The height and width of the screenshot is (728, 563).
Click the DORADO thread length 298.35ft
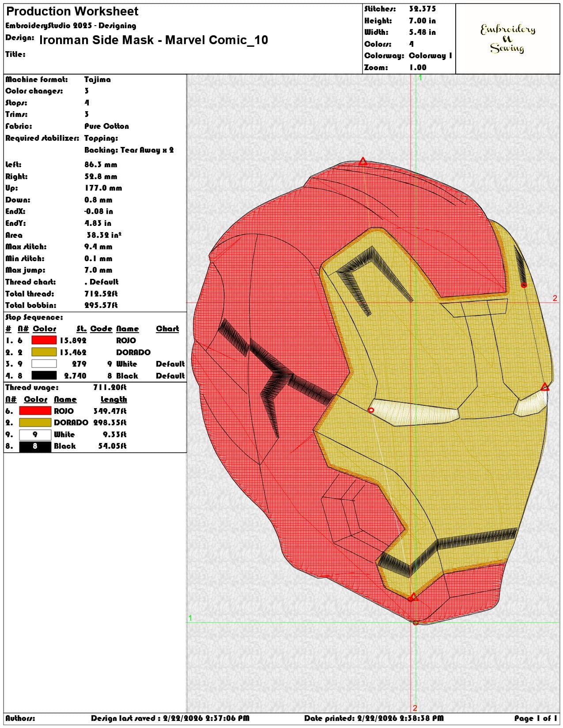[x=110, y=423]
